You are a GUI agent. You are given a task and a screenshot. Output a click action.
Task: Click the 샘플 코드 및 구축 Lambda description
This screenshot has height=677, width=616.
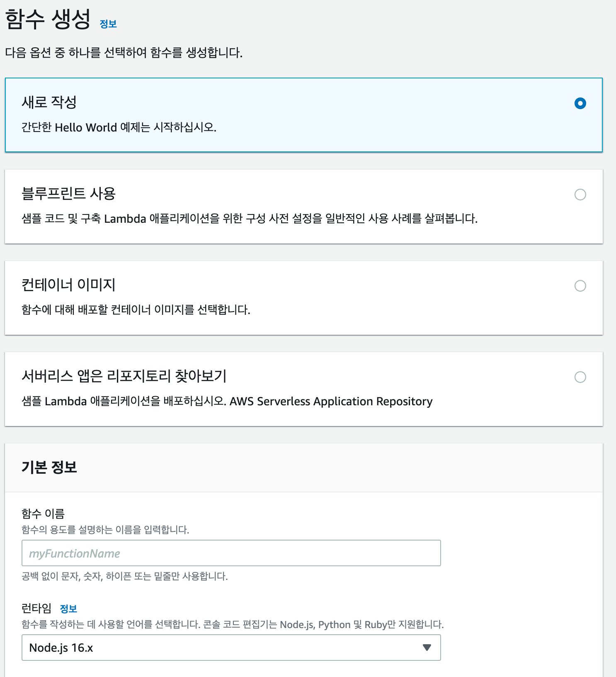point(250,218)
